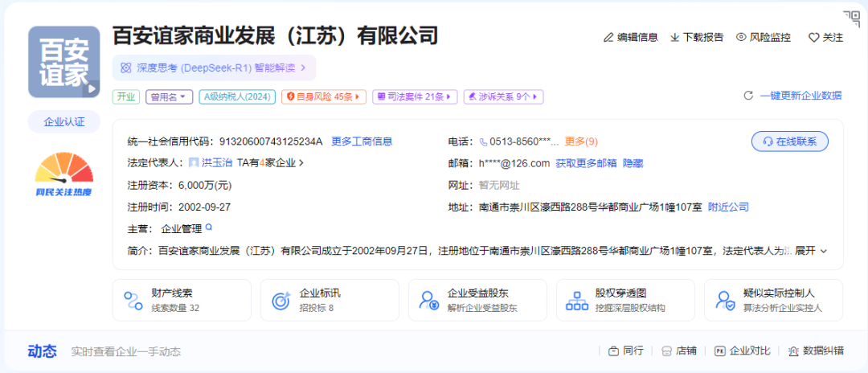Expand the company 简介 with 展开

coord(811,251)
